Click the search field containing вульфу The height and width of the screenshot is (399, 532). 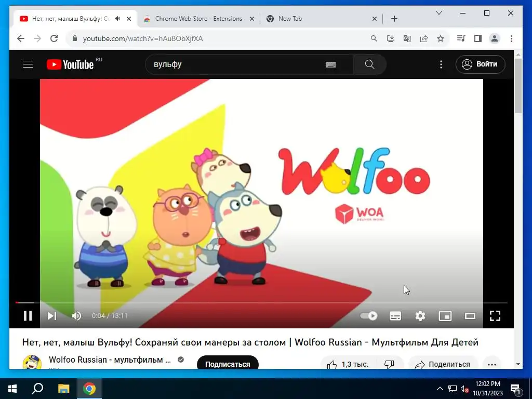pyautogui.click(x=237, y=64)
